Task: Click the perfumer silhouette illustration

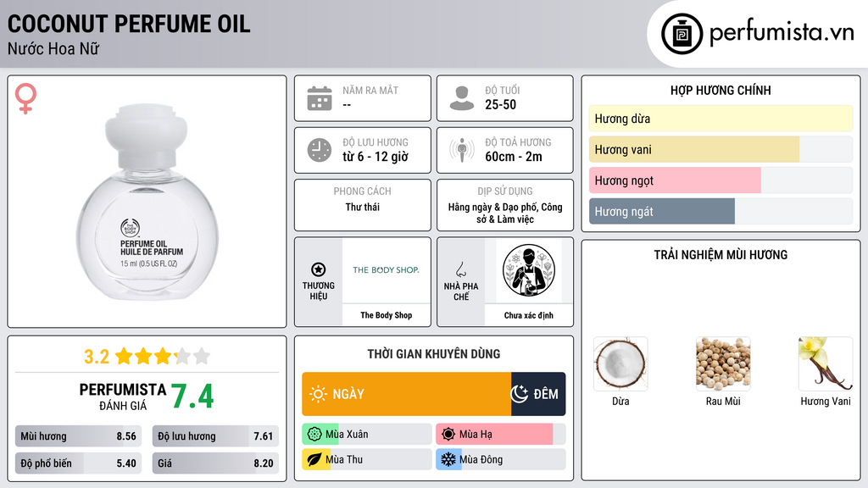Action: coord(529,270)
